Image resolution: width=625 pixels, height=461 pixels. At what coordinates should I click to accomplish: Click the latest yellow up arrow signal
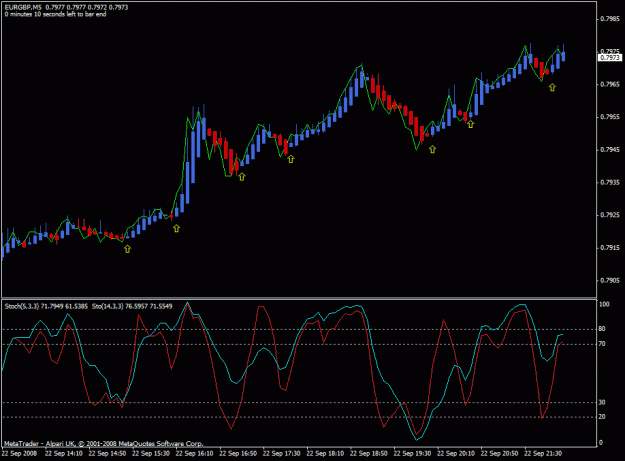[x=552, y=87]
